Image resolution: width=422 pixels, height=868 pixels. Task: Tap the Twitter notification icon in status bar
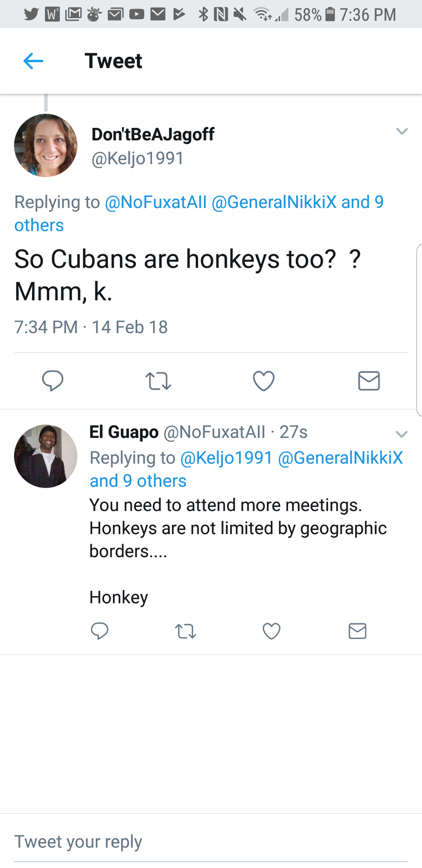coord(31,14)
